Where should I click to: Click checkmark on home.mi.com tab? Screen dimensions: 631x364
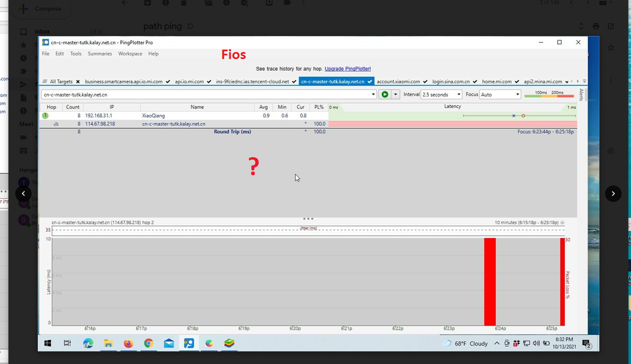pos(517,81)
